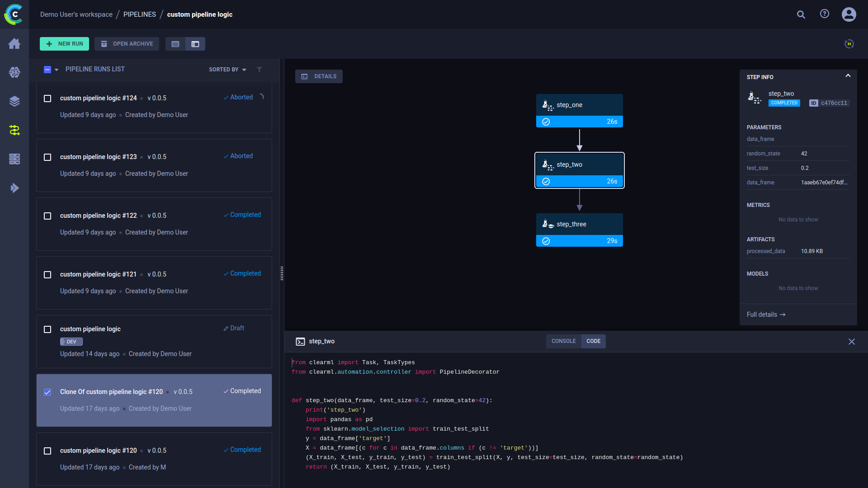
Task: Click the New Run button
Action: point(64,44)
